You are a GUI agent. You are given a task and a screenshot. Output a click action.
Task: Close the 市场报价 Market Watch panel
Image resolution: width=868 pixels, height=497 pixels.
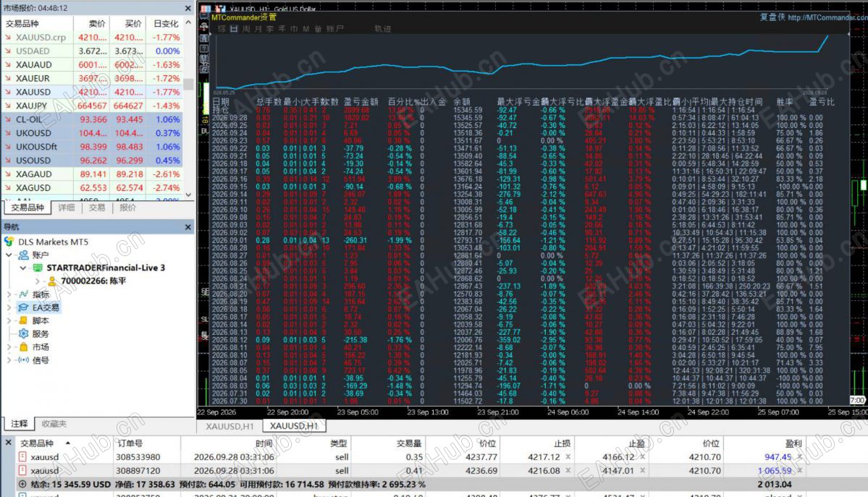click(x=187, y=8)
